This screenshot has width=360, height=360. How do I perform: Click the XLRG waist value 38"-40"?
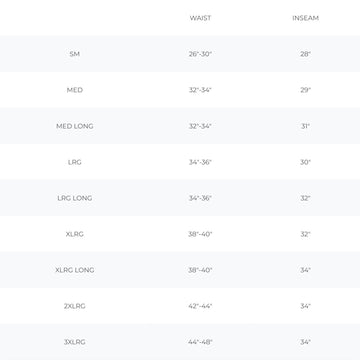[x=200, y=234]
